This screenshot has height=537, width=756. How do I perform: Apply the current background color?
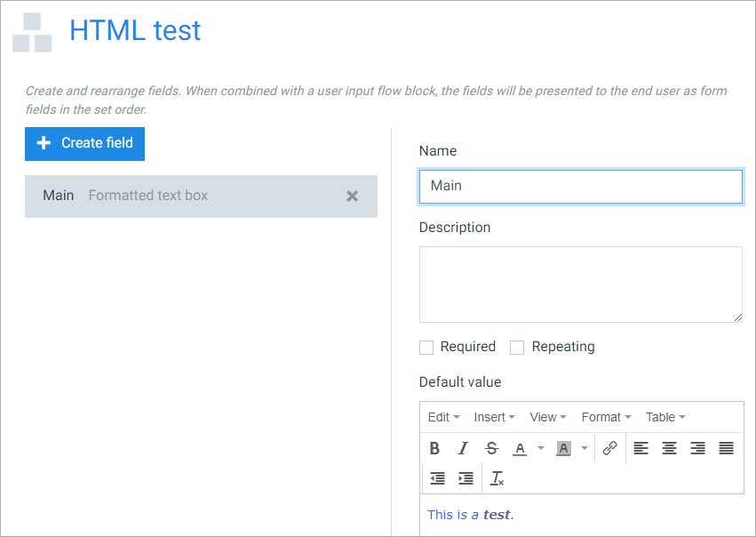coord(563,448)
